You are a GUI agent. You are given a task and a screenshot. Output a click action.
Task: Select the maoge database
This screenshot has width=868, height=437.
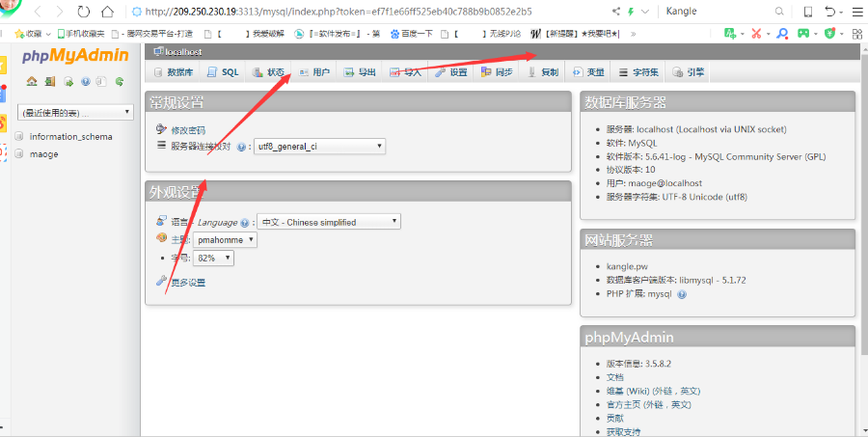click(x=43, y=154)
